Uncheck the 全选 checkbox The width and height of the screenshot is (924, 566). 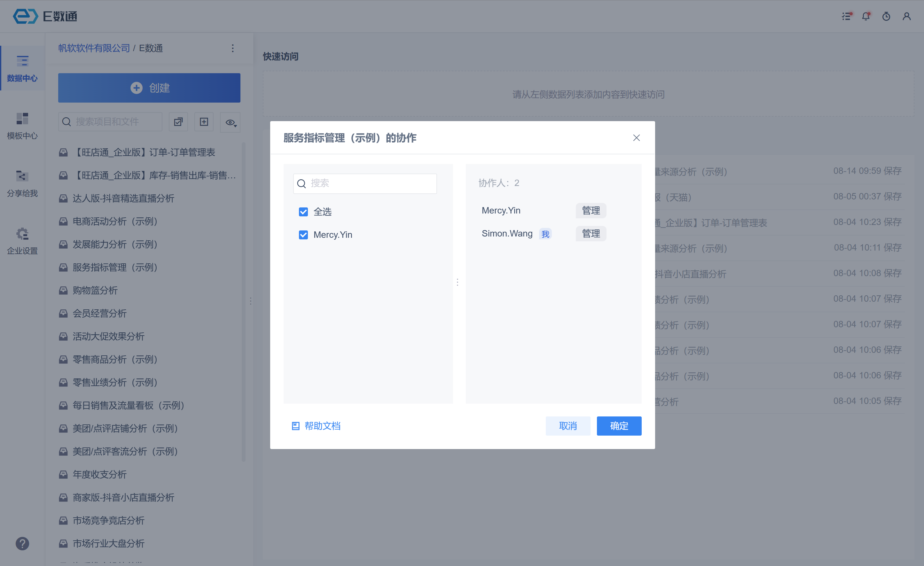pyautogui.click(x=303, y=212)
